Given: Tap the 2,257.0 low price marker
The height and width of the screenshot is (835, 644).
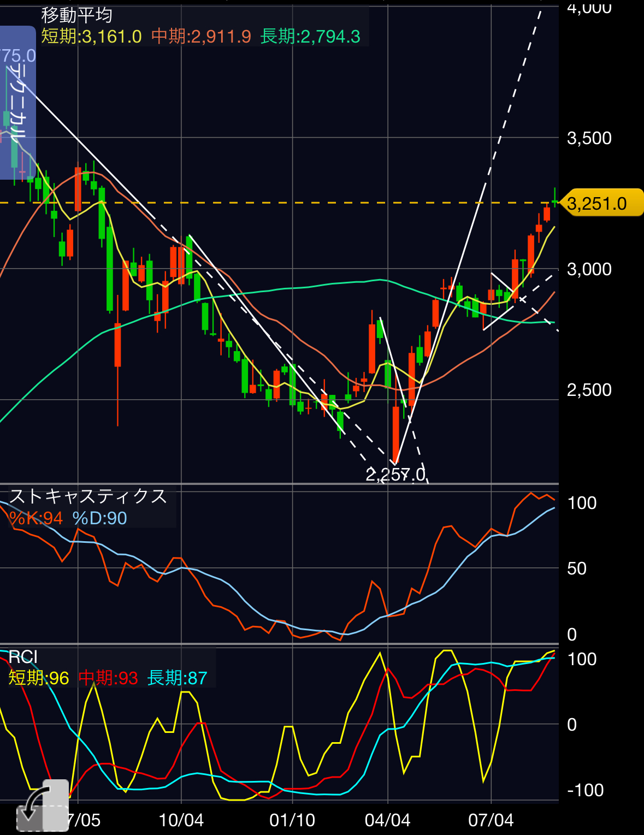Looking at the screenshot, I should click(395, 475).
